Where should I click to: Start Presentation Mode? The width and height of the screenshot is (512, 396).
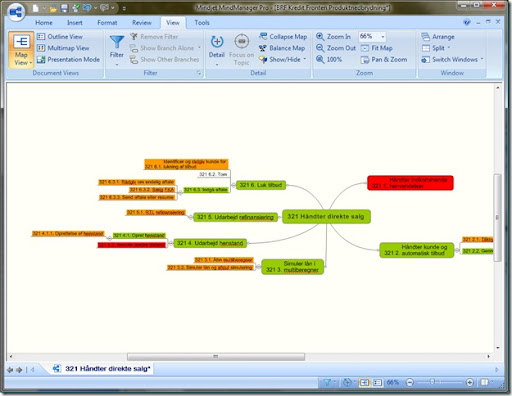[68, 59]
